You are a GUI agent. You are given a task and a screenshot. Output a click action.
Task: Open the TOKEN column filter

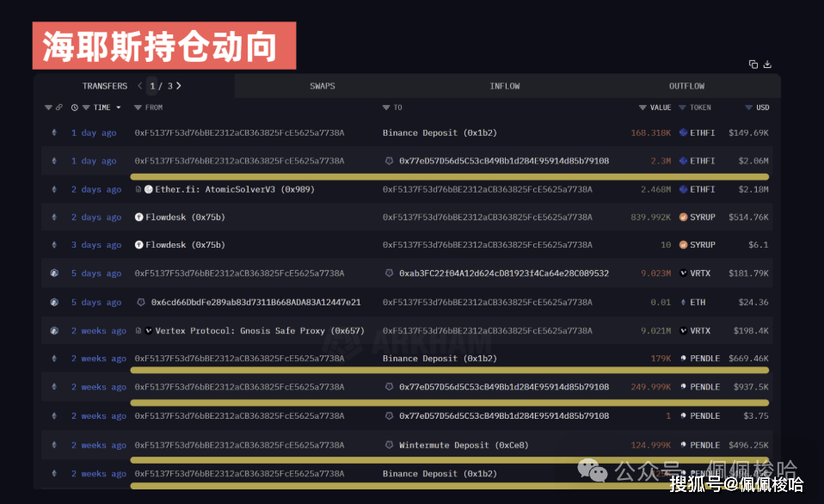click(682, 108)
